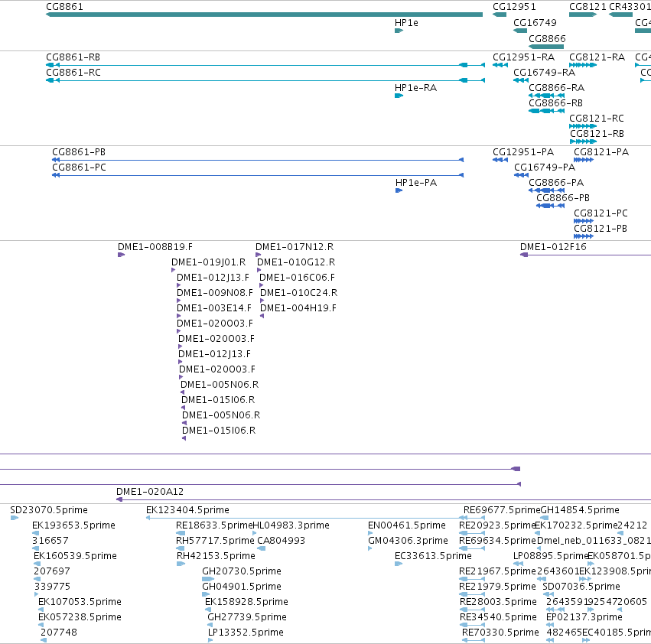Screen dimensions: 651x644
Task: Click the CG8861-PB protein label
Action: click(79, 151)
